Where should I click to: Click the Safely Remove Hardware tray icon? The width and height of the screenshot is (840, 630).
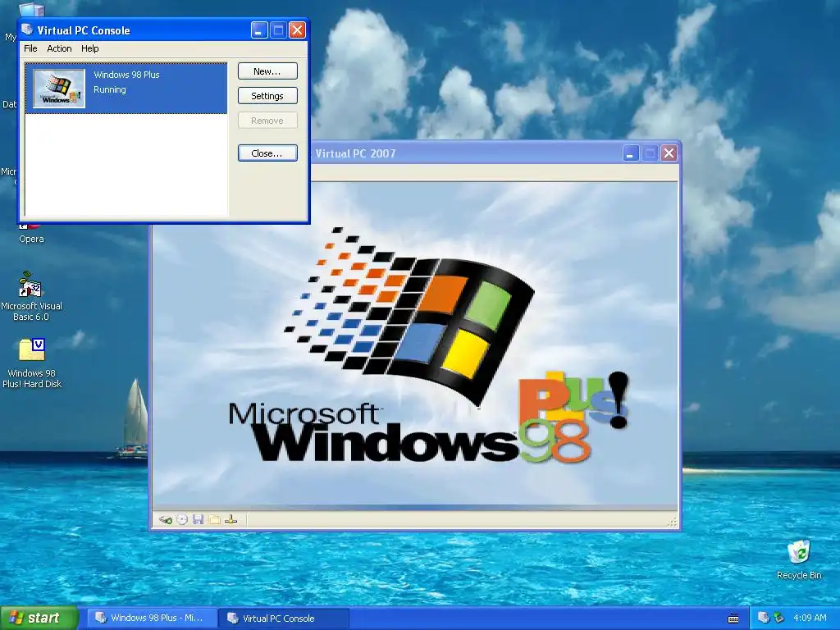778,618
